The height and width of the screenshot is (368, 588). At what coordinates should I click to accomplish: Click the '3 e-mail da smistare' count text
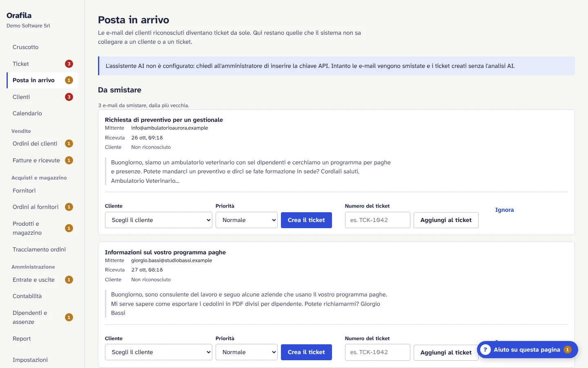pyautogui.click(x=144, y=105)
